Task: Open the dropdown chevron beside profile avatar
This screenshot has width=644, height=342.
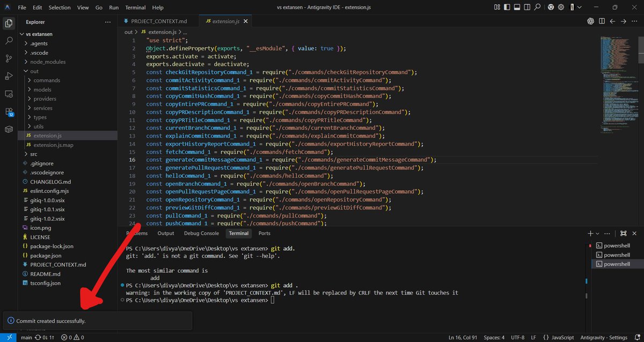Action: point(580,8)
